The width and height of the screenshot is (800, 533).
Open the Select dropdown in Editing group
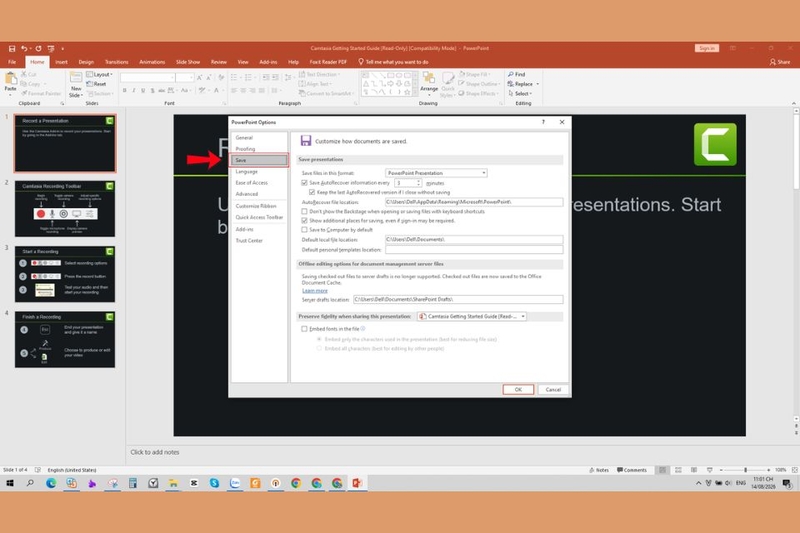point(520,93)
